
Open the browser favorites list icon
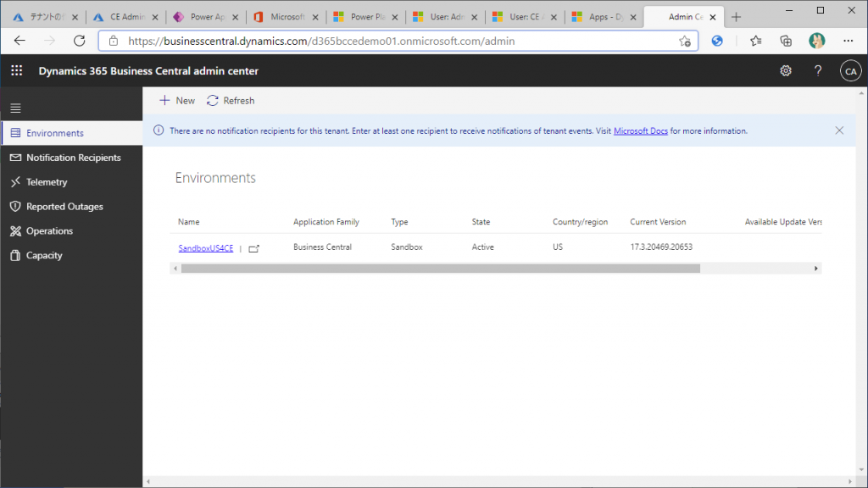click(755, 41)
